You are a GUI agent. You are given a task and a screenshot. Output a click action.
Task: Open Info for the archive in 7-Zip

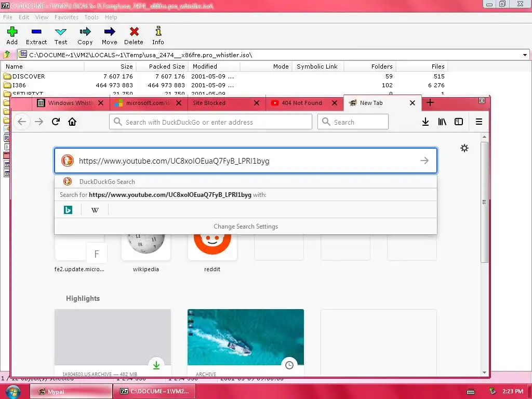point(158,36)
